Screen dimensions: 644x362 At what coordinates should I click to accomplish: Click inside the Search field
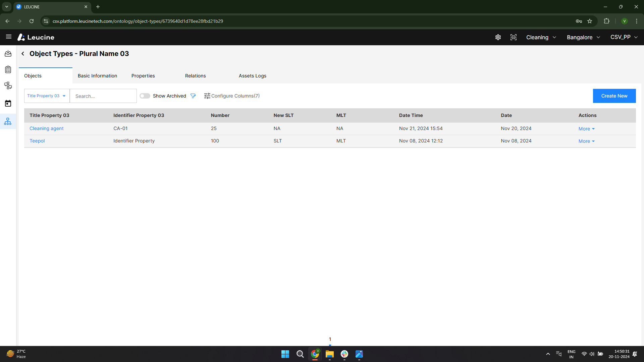coord(103,96)
